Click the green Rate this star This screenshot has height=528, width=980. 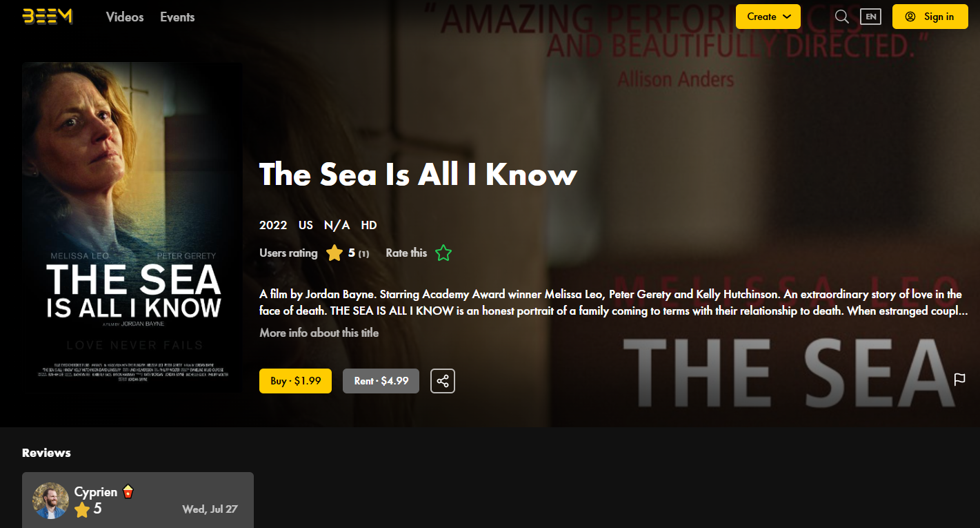point(443,253)
